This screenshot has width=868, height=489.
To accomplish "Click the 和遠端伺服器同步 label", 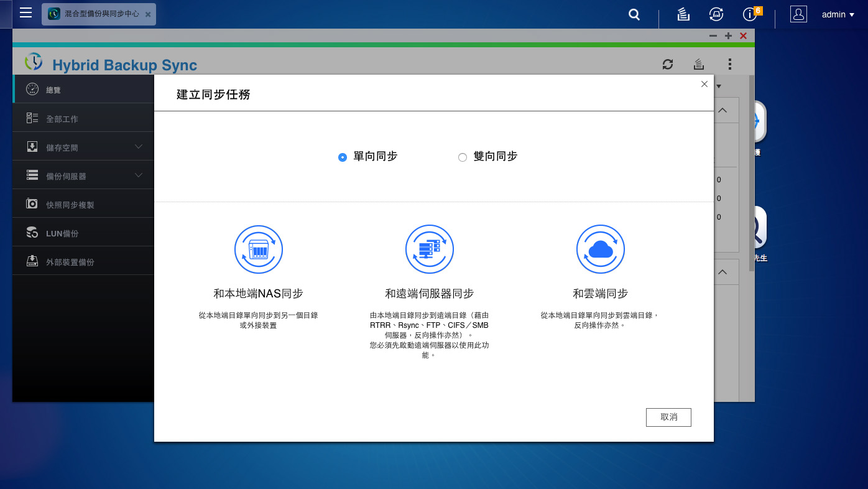I will [x=430, y=294].
